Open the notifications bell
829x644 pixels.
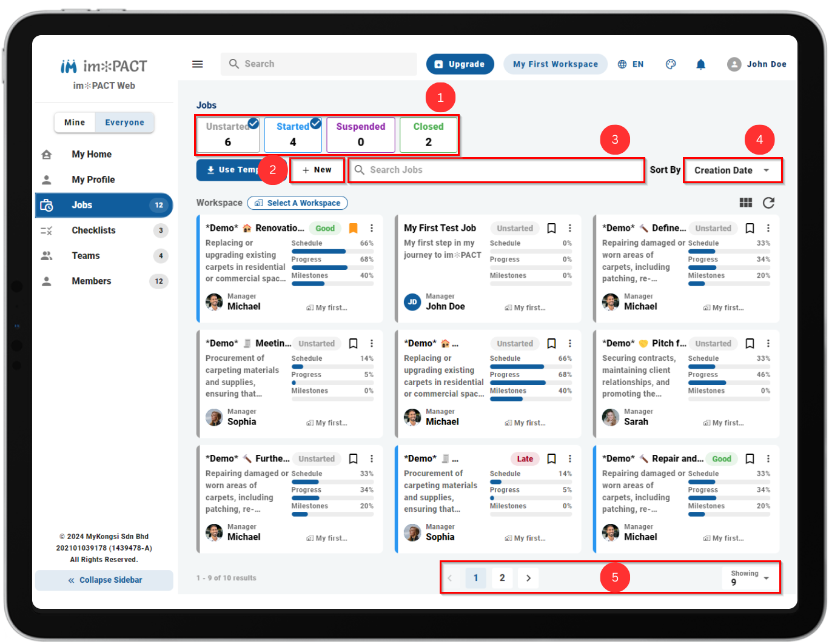pos(700,64)
